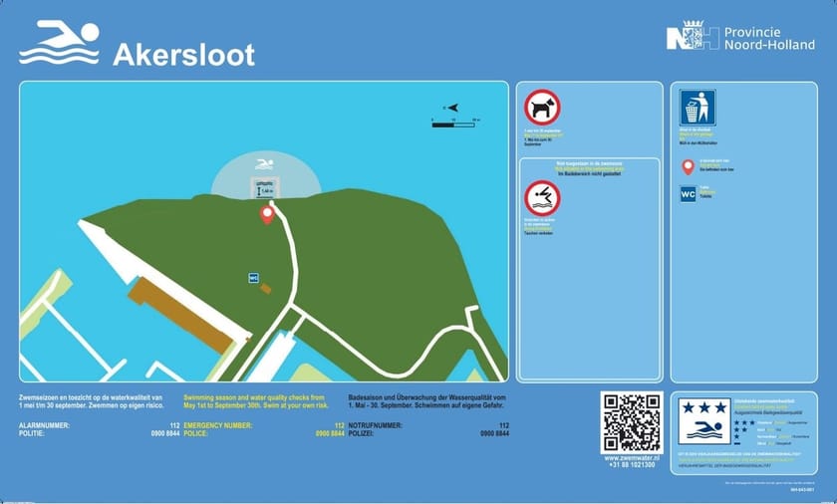Click the 'POLIZEI:' label
Image resolution: width=837 pixels, height=504 pixels.
coord(361,433)
